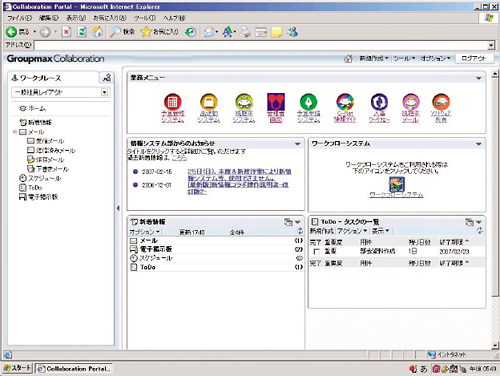Screen dimensions: 500x376
Task: Open browser Favorites star button
Action: pos(159,32)
